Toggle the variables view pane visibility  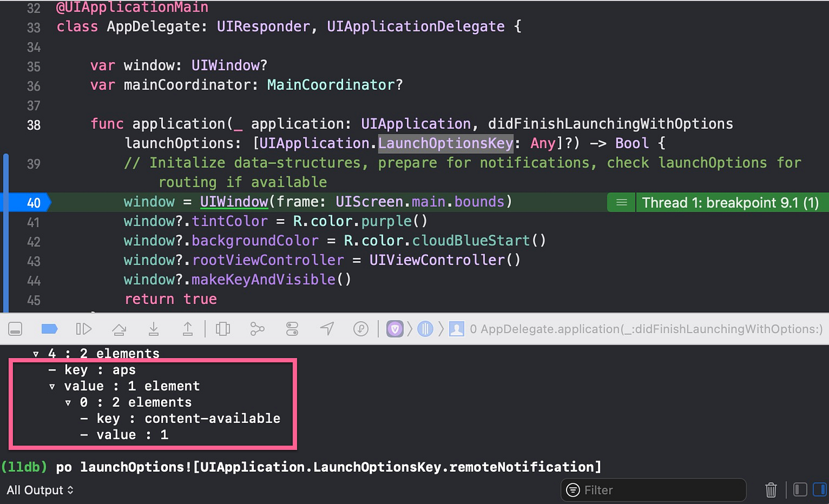coord(800,489)
